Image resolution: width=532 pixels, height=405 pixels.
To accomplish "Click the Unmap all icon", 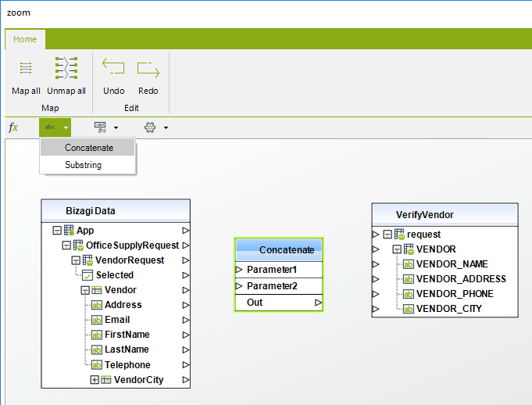I will point(66,68).
